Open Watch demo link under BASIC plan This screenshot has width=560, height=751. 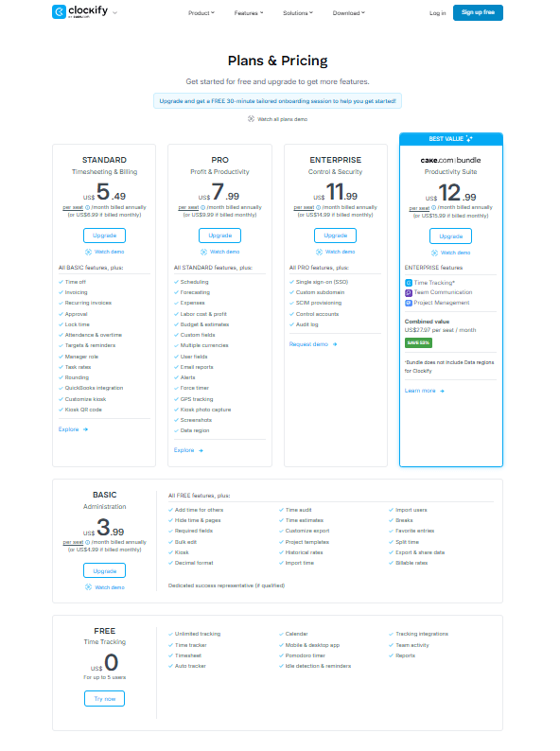(x=110, y=587)
